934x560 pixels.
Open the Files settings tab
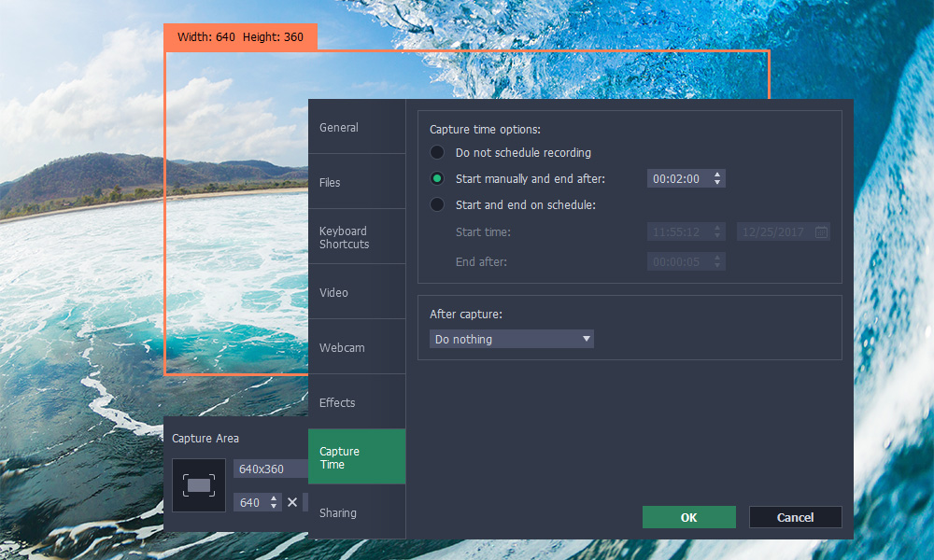[357, 181]
